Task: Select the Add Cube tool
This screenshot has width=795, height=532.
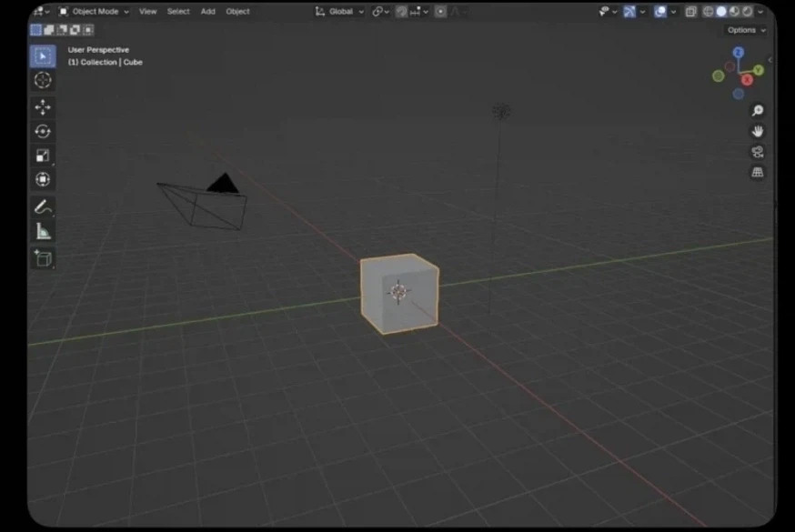Action: [x=43, y=258]
